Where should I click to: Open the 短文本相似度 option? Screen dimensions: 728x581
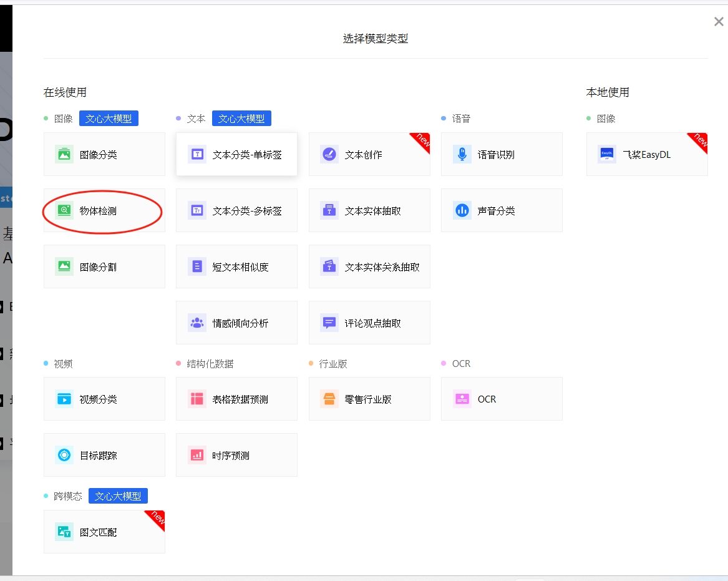point(237,266)
